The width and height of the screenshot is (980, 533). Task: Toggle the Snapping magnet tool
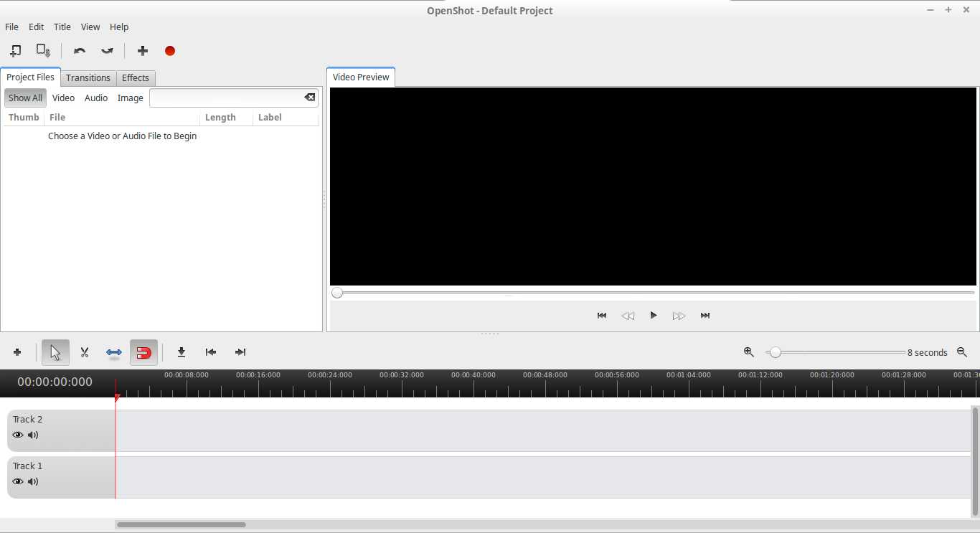(x=143, y=352)
